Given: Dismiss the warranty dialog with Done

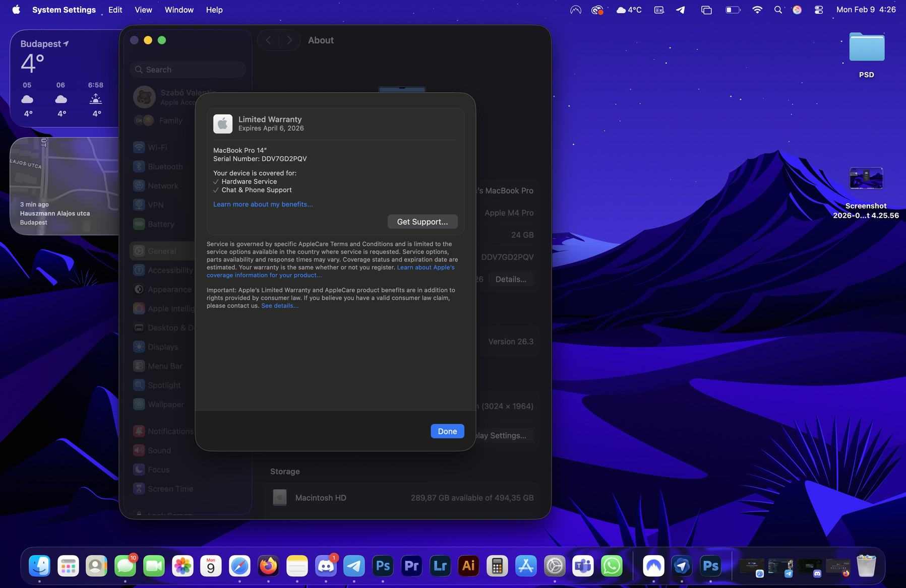Looking at the screenshot, I should 447,431.
